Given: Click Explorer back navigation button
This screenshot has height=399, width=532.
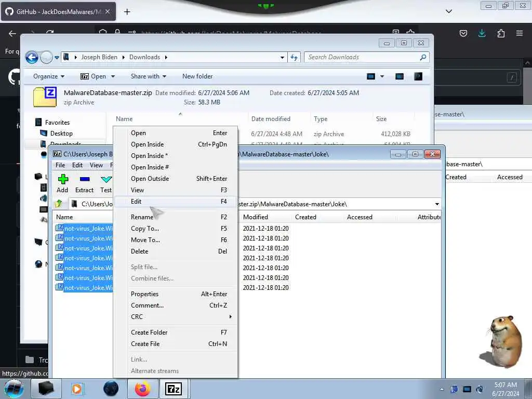Looking at the screenshot, I should 32,57.
